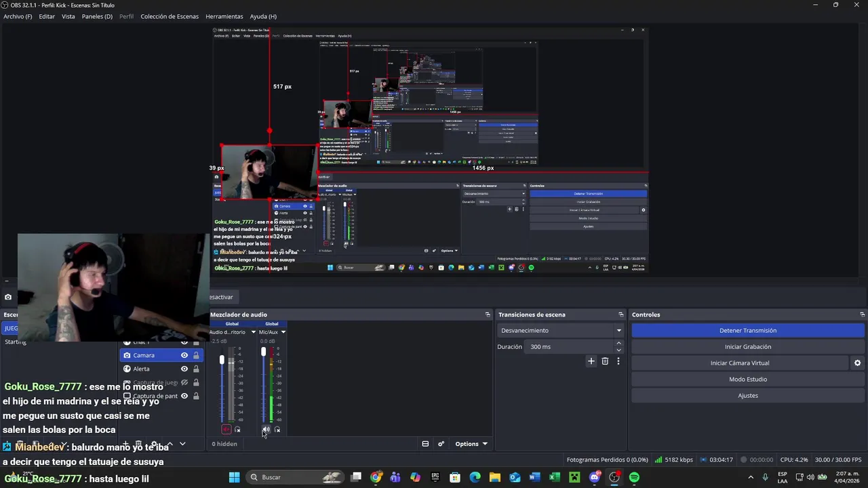
Task: Decrease transition duration with down arrow
Action: (618, 350)
